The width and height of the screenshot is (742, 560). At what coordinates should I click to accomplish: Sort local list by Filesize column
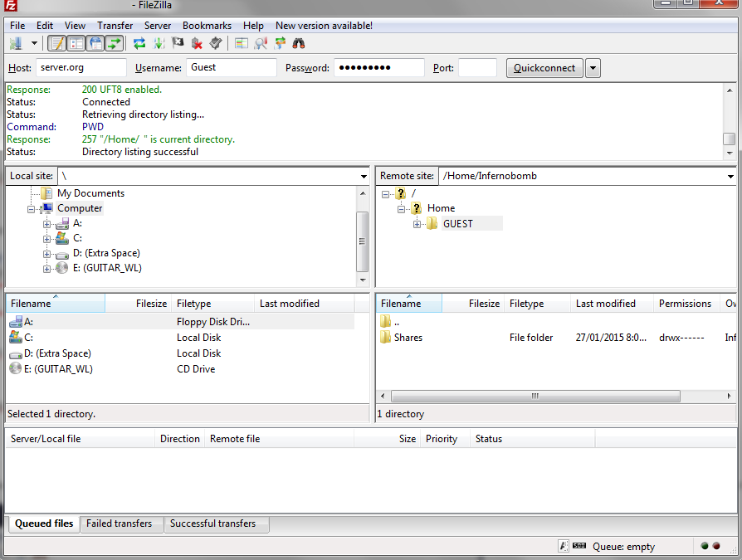tap(138, 304)
